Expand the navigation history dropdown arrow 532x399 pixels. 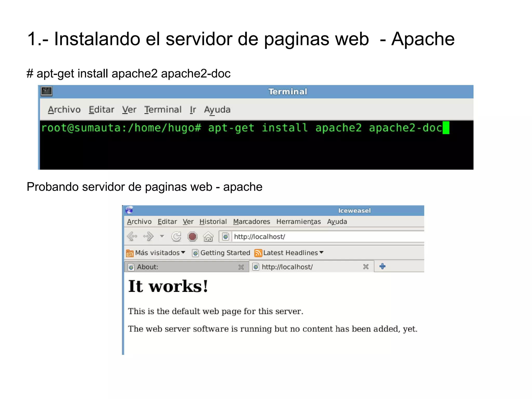162,236
